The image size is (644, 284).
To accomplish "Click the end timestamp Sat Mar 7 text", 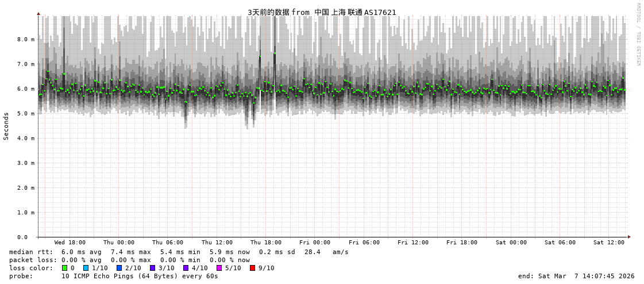I will (576, 276).
